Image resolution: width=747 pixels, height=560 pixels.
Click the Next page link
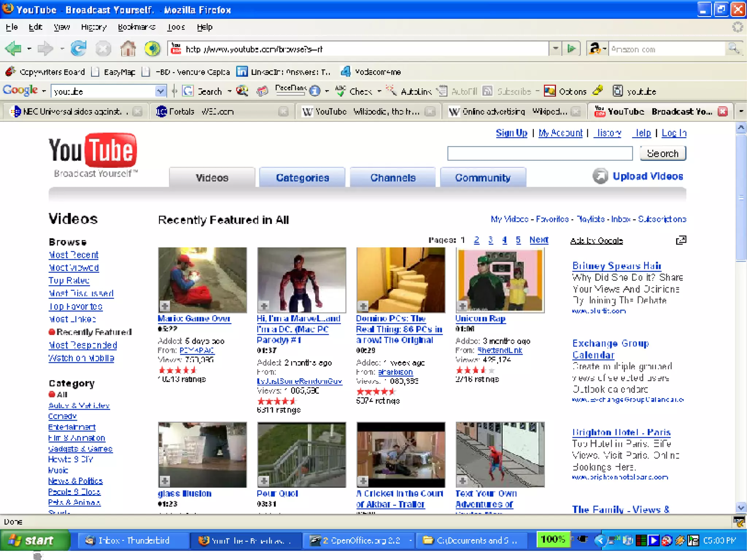click(x=539, y=240)
